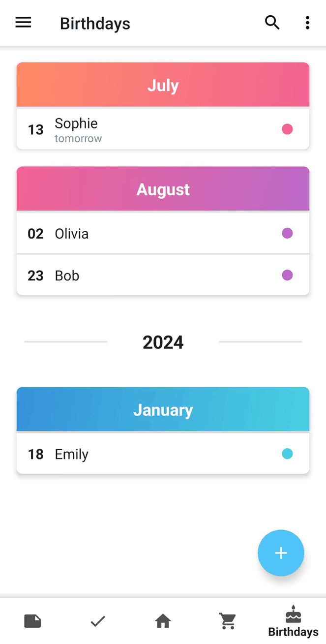
Task: Collapse the August month header
Action: click(163, 189)
